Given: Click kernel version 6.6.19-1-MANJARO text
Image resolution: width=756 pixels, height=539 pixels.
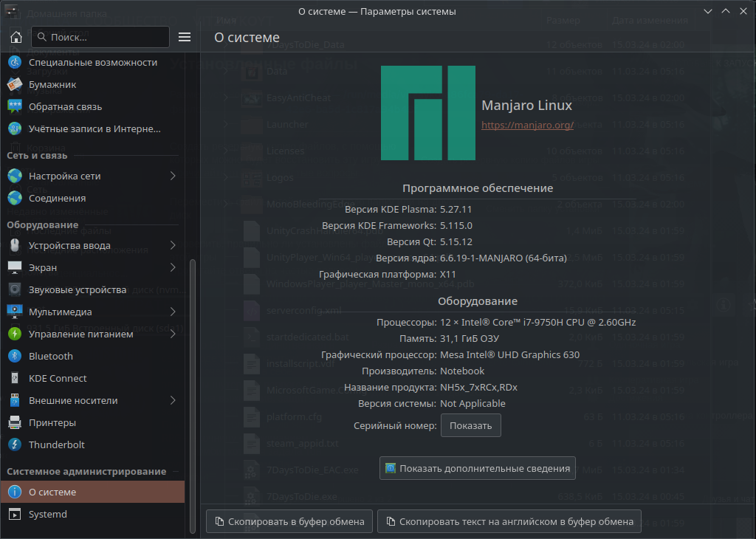Looking at the screenshot, I should coord(504,258).
